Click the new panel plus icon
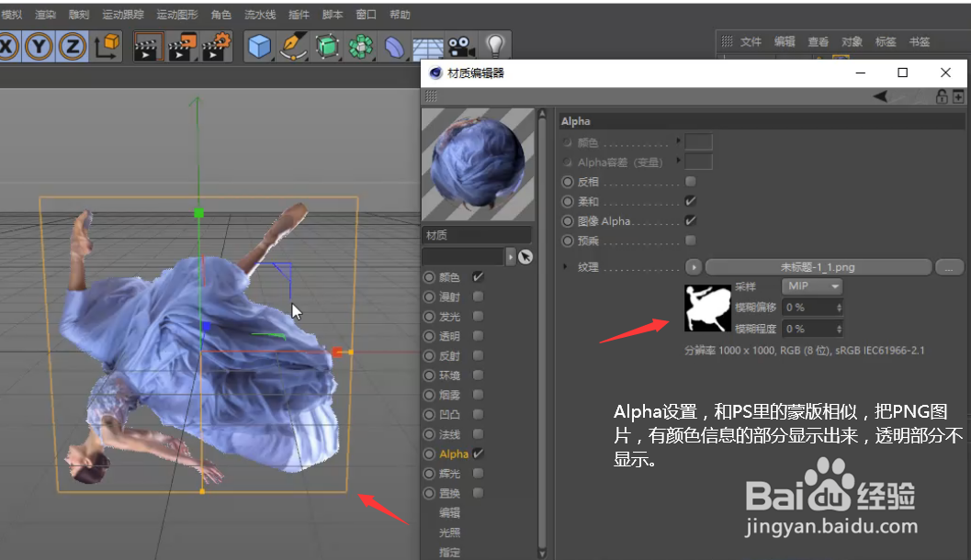The height and width of the screenshot is (560, 971). 958,96
